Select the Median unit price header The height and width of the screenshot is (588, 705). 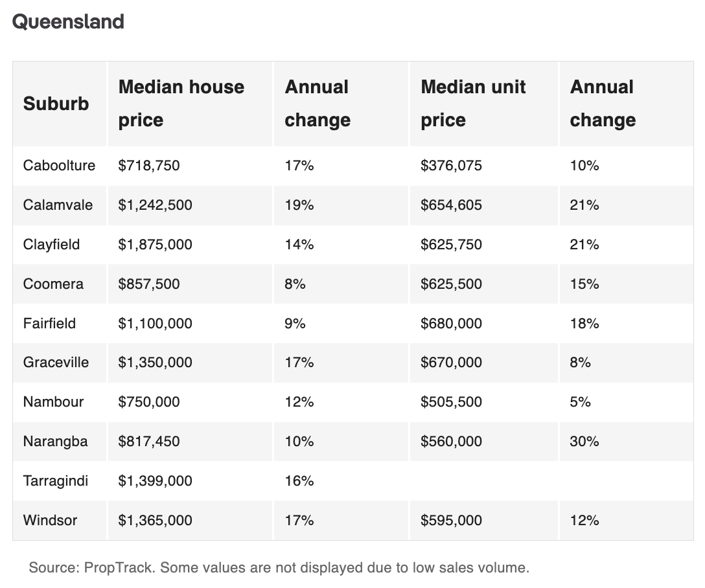(x=473, y=104)
